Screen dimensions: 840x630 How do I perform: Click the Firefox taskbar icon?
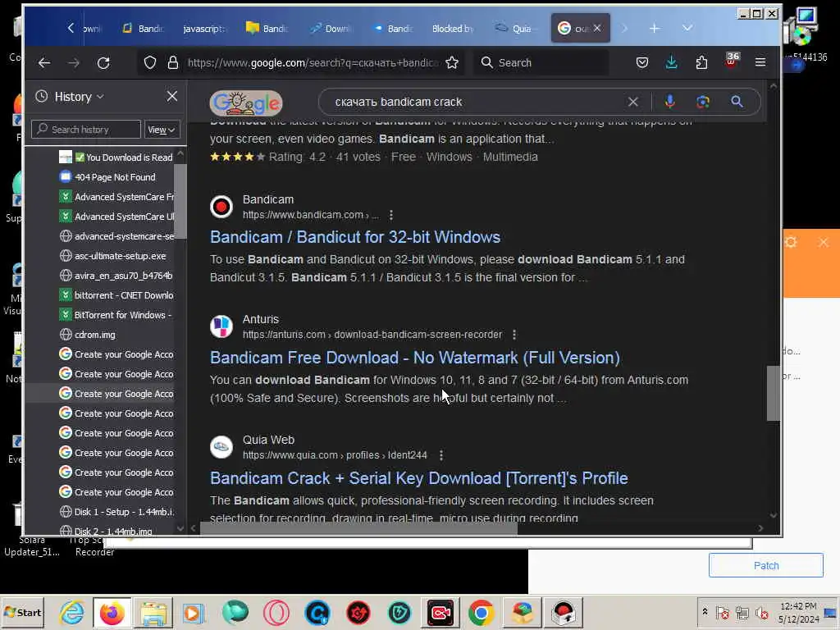tap(112, 612)
